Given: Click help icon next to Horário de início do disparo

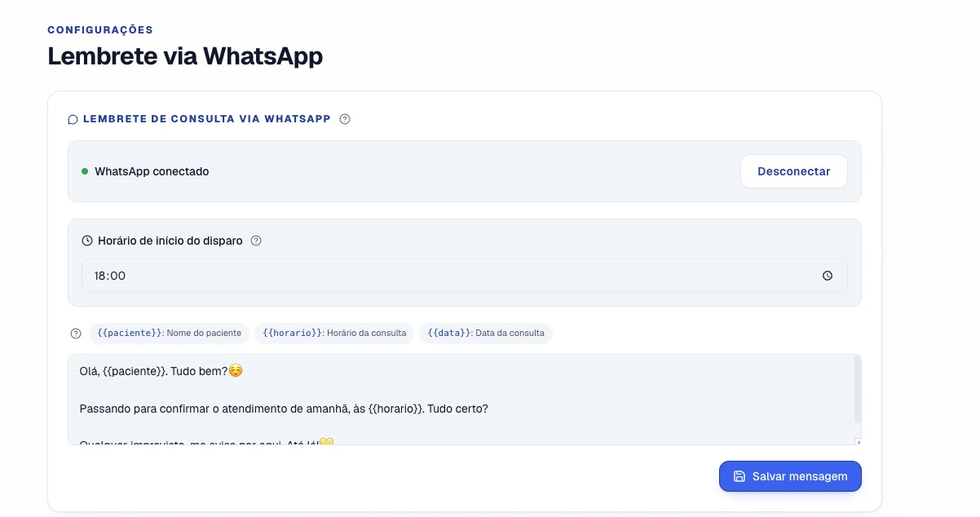Looking at the screenshot, I should pos(256,241).
